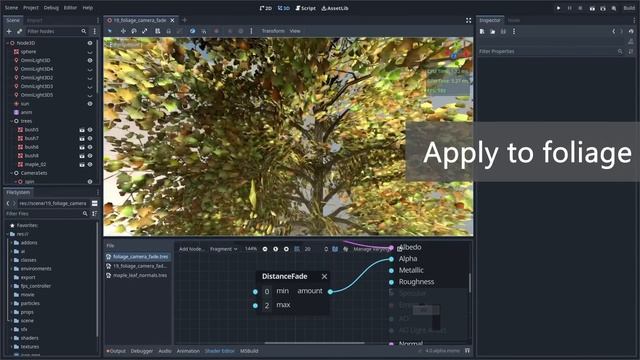Click DistanceFade min value field
The width and height of the screenshot is (640, 360).
pyautogui.click(x=267, y=291)
